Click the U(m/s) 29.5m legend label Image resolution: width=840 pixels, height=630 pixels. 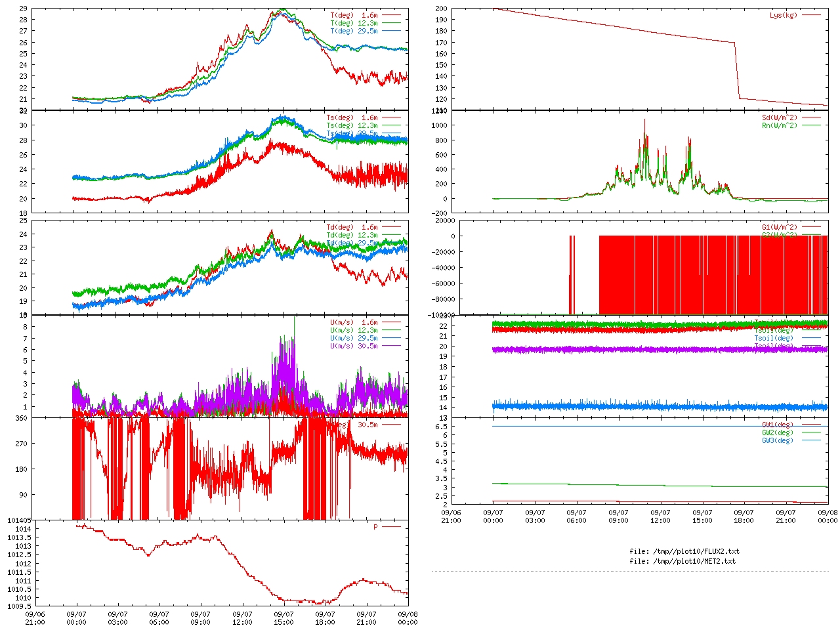354,338
